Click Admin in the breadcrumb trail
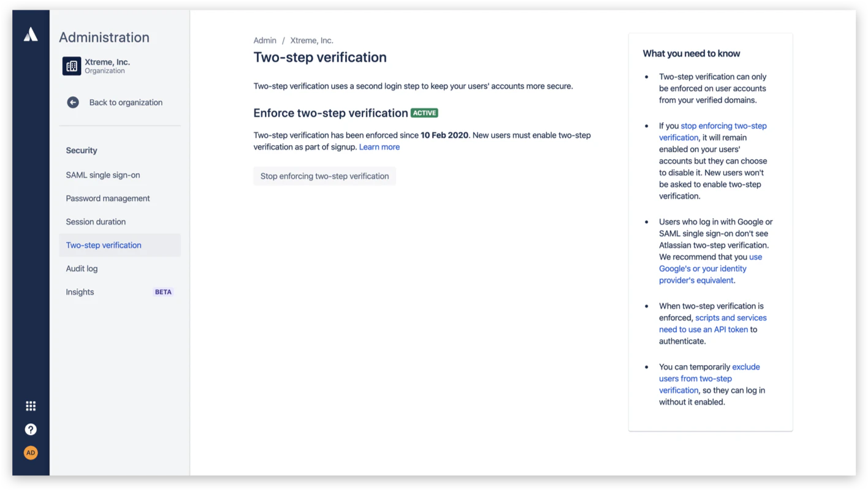 (x=265, y=40)
